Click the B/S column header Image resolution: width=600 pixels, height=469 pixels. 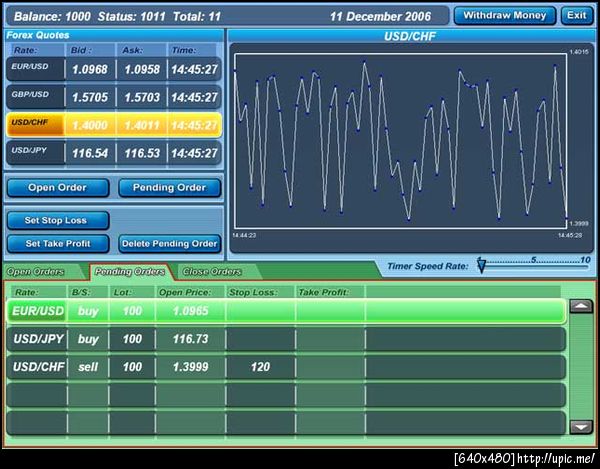click(81, 293)
